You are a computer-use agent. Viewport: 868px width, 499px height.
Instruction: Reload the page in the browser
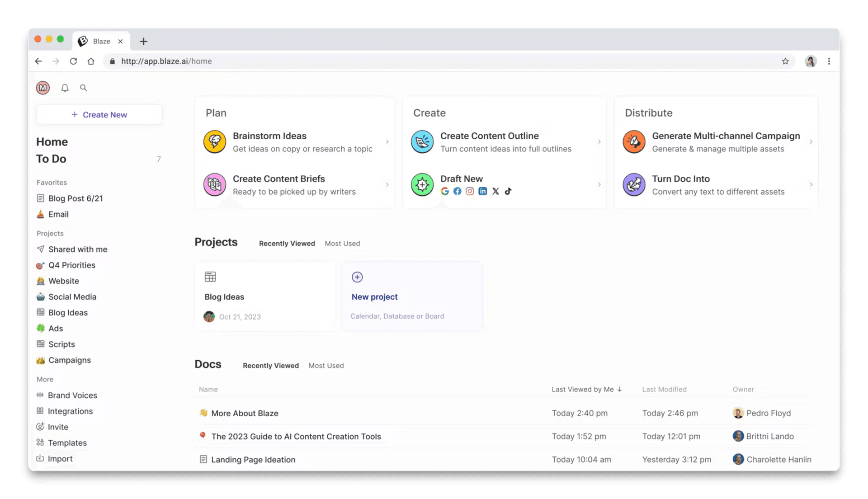[x=73, y=61]
